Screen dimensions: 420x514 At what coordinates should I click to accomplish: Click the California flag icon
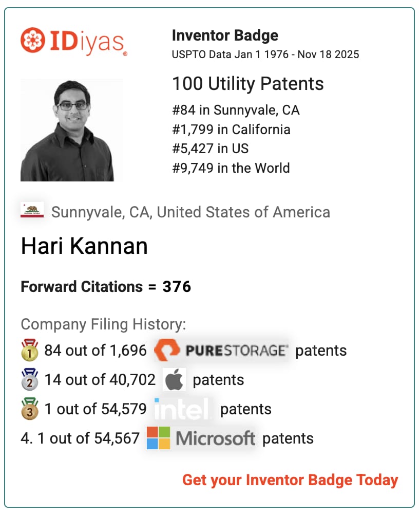[32, 210]
